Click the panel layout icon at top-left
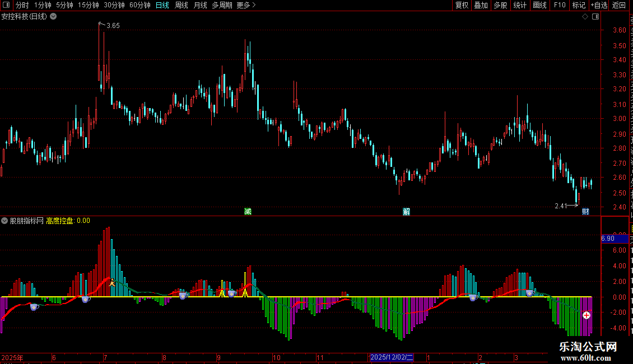Viewport: 633px width, 364px height. tap(6, 5)
